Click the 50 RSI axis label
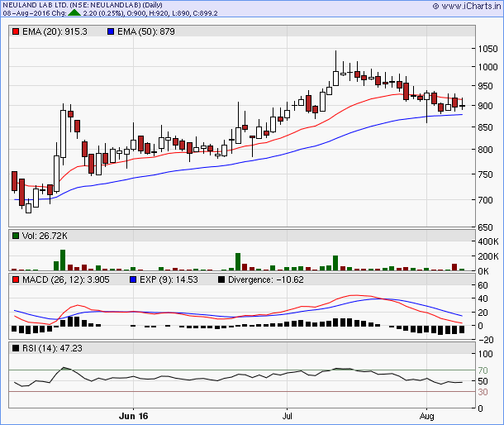This screenshot has height=425, width=504. click(483, 381)
